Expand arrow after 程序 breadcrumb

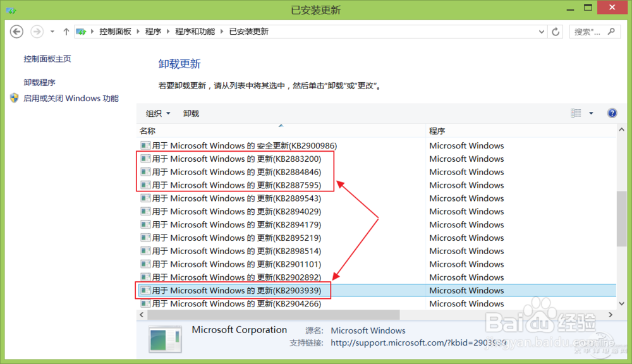point(168,32)
